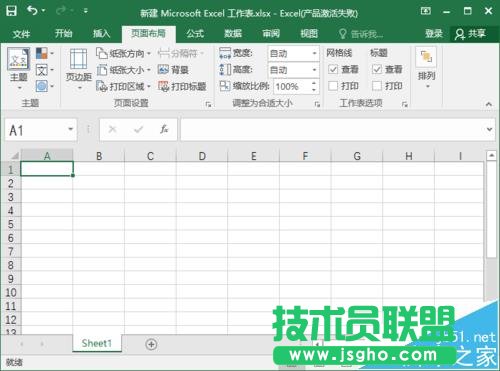
Task: Expand the formula bar with the chevron
Action: click(x=489, y=129)
